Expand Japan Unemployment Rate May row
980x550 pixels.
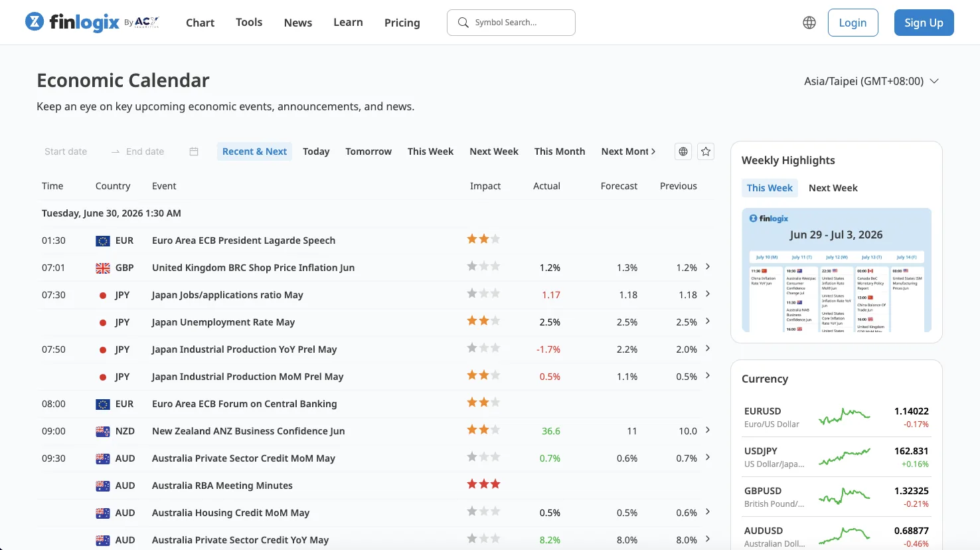point(708,321)
